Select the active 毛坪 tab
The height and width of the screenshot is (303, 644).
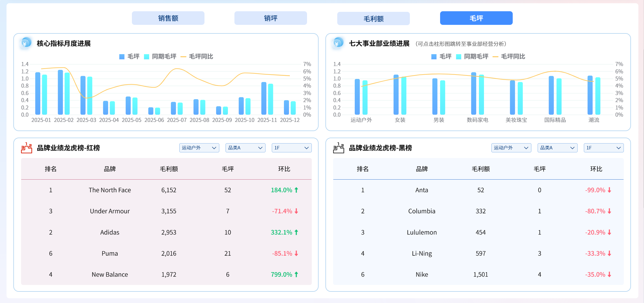[x=476, y=18]
